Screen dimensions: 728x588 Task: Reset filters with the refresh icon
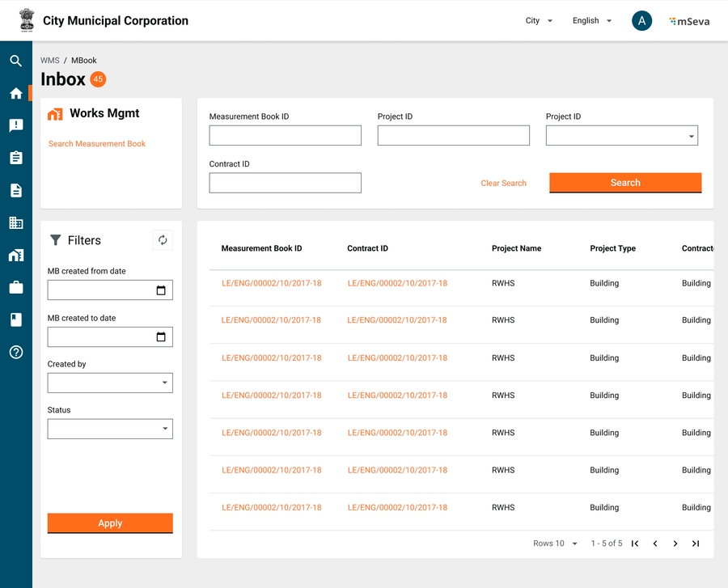coord(163,240)
